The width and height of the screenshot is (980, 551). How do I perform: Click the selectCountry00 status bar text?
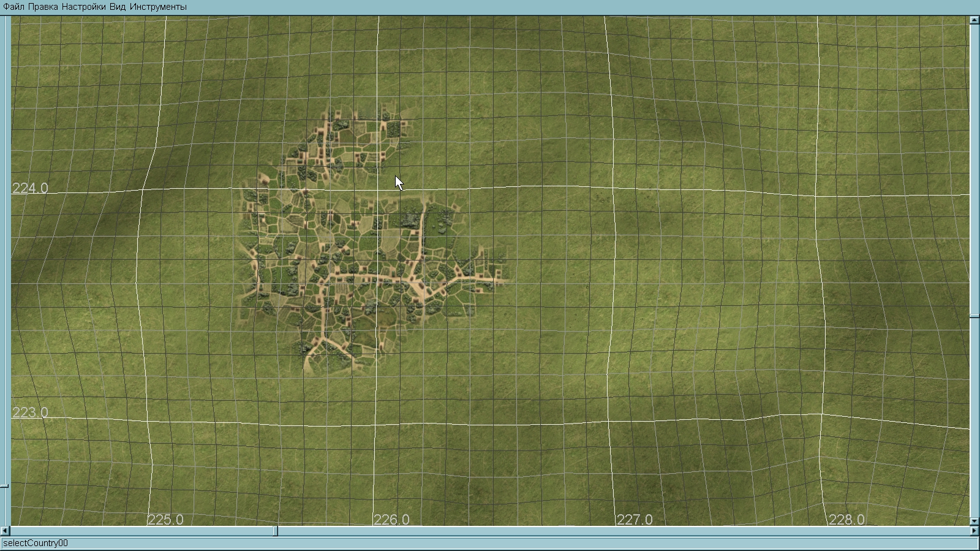coord(36,544)
